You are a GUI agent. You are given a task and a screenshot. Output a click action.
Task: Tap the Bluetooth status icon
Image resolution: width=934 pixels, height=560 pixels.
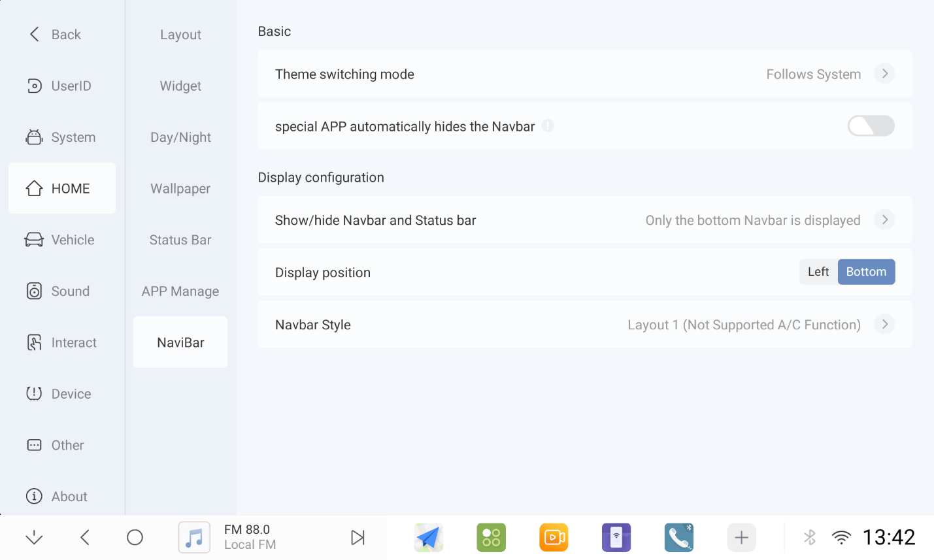coord(810,538)
